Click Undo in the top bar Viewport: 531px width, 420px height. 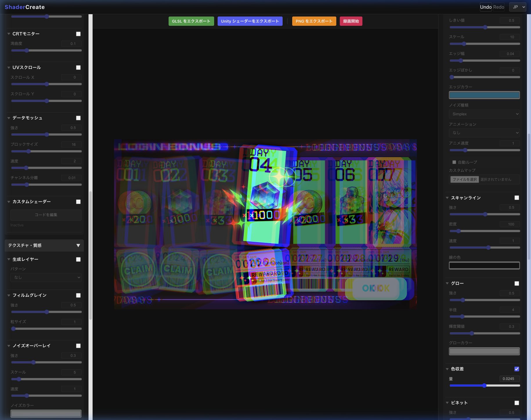(x=485, y=7)
